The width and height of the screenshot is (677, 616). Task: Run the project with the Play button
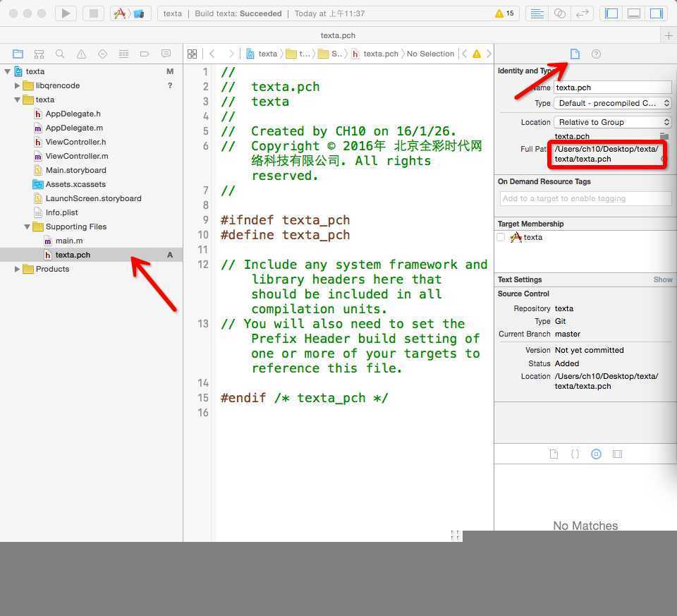[66, 13]
